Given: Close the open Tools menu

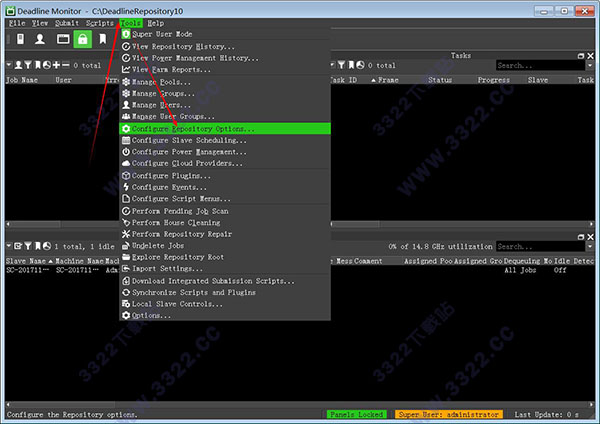Looking at the screenshot, I should [x=131, y=23].
